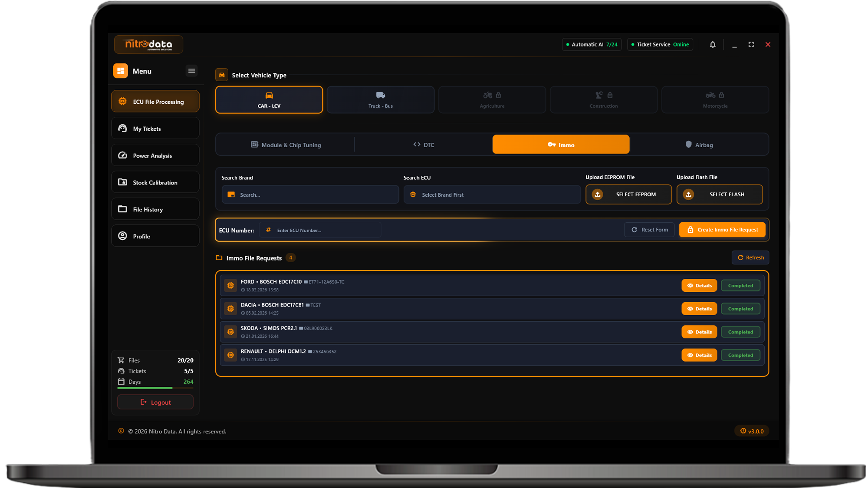
Task: Click the Flash upload arrow icon
Action: pos(689,195)
